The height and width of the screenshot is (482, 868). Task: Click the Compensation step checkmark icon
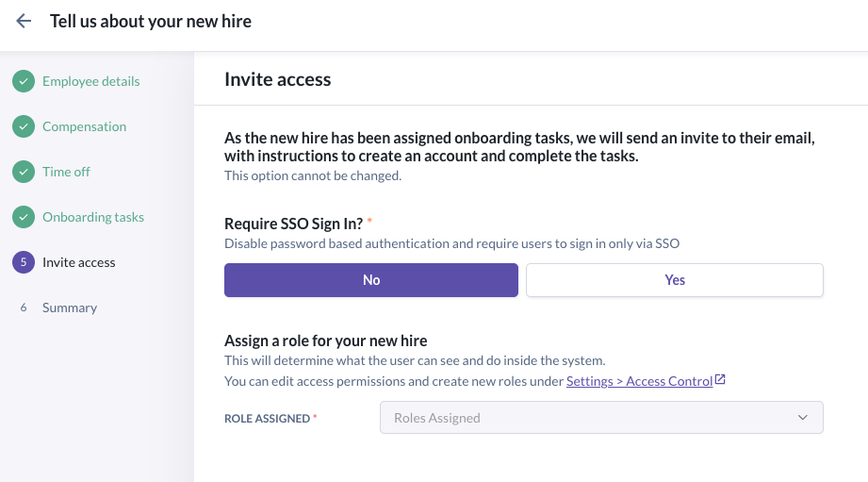[x=24, y=126]
